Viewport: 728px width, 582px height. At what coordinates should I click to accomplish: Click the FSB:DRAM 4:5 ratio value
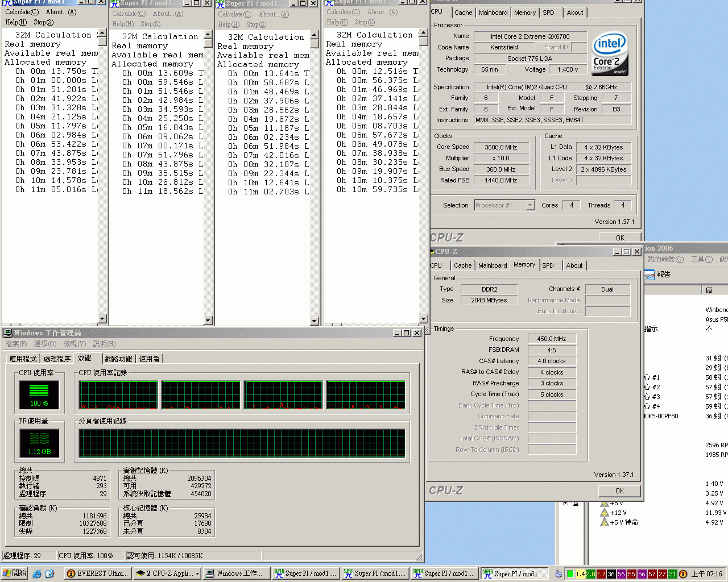[x=552, y=350]
